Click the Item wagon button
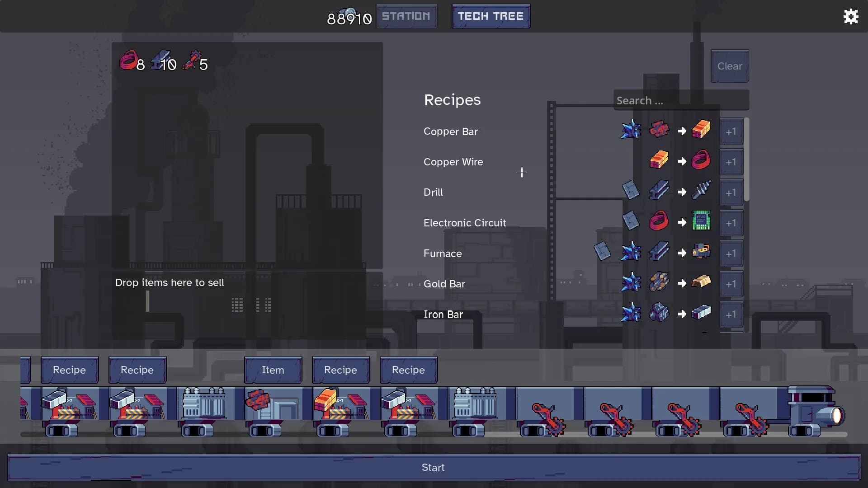 click(x=273, y=370)
